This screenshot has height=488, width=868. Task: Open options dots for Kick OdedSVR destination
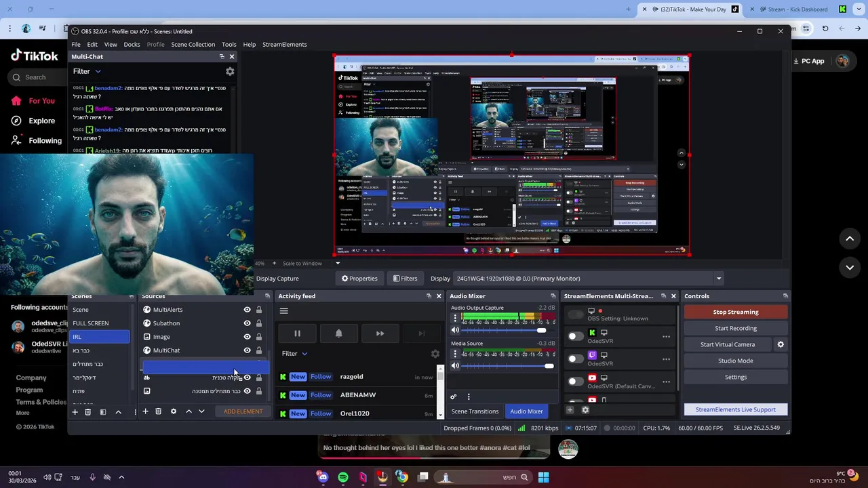[666, 337]
